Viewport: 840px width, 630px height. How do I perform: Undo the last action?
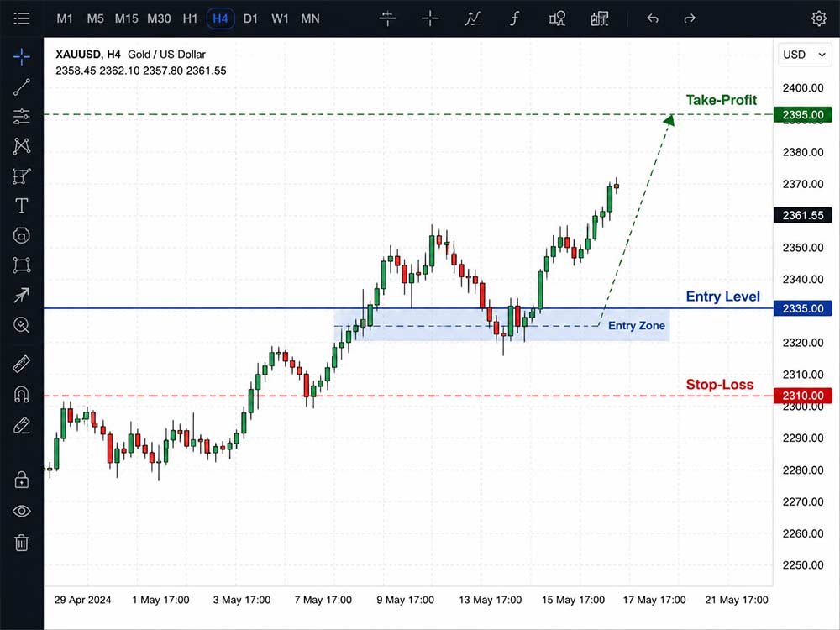(652, 18)
